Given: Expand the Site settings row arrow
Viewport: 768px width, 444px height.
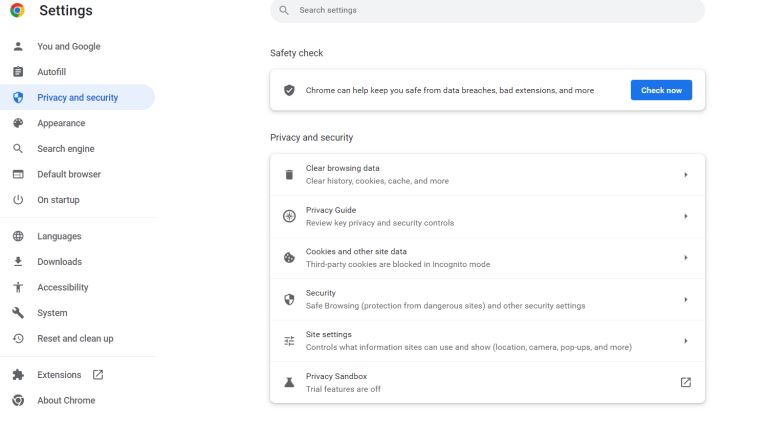Looking at the screenshot, I should pos(686,341).
